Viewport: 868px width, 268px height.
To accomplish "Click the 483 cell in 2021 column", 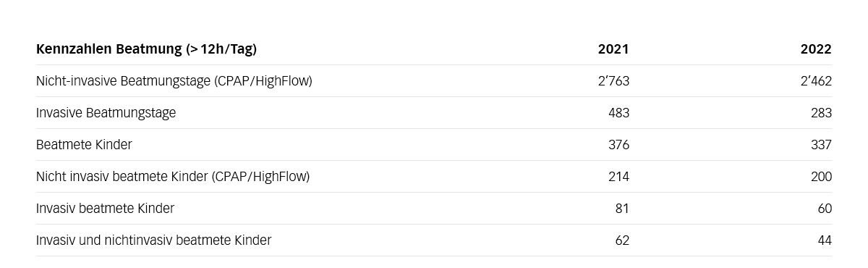I will point(618,113).
